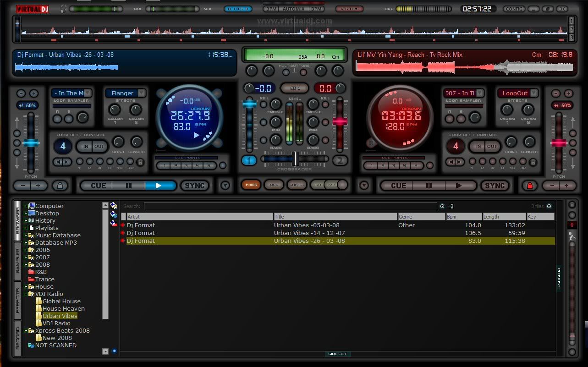Click the right deck loop move arrows button
Screen dimensions: 588x367
point(455,162)
